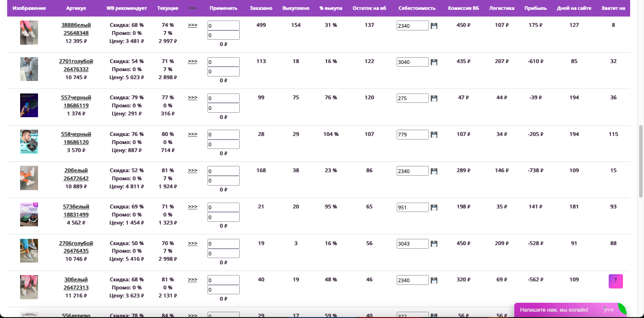Click floppy disk icon beside cost 779
This screenshot has width=644, height=318.
pos(434,135)
